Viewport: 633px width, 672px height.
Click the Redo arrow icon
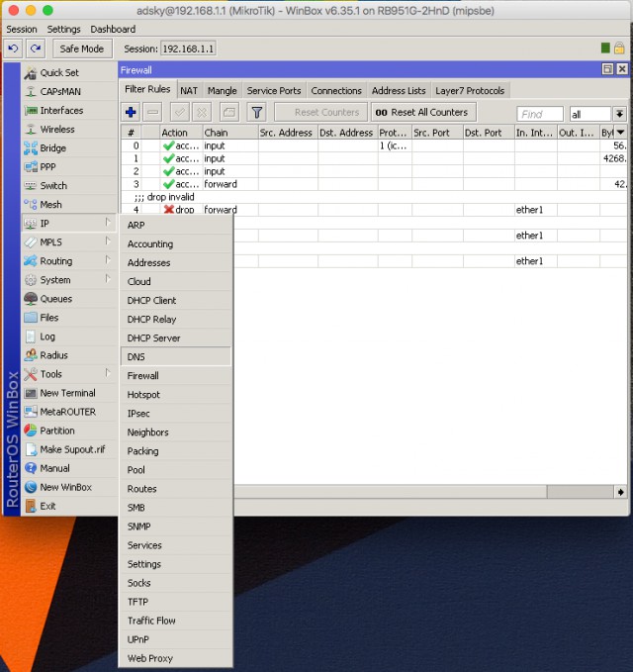pyautogui.click(x=36, y=48)
